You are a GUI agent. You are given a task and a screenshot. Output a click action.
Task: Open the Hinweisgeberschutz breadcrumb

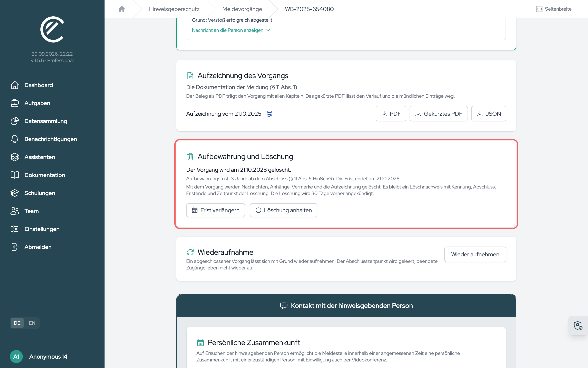pyautogui.click(x=174, y=9)
